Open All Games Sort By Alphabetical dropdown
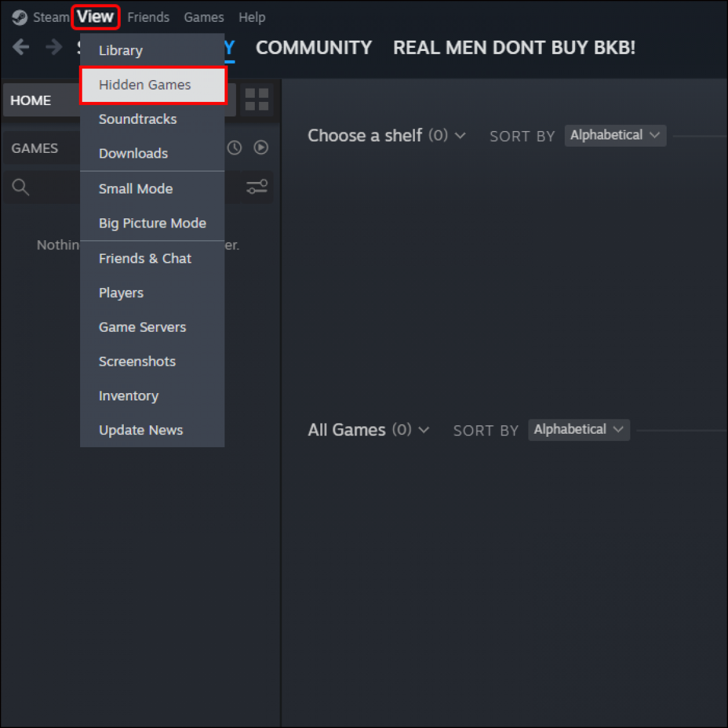 [579, 430]
